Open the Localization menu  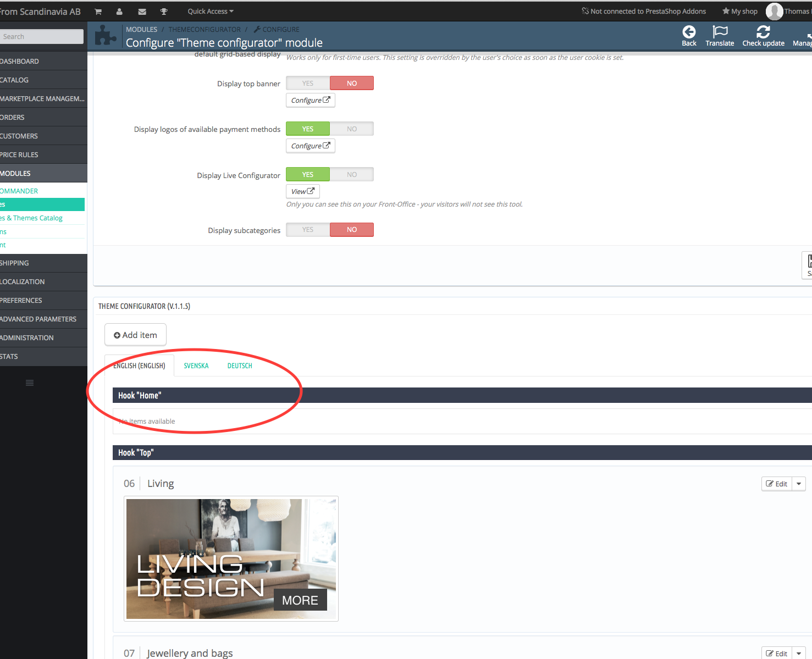pos(43,281)
